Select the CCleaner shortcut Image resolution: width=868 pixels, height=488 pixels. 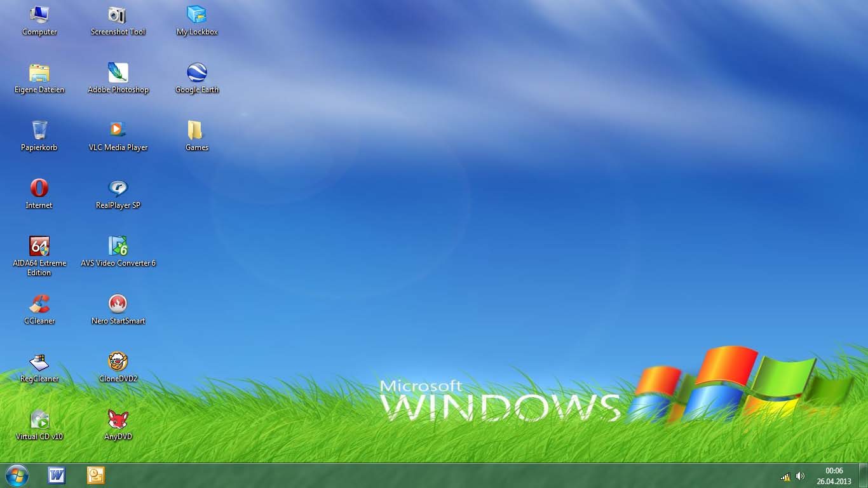(x=39, y=304)
